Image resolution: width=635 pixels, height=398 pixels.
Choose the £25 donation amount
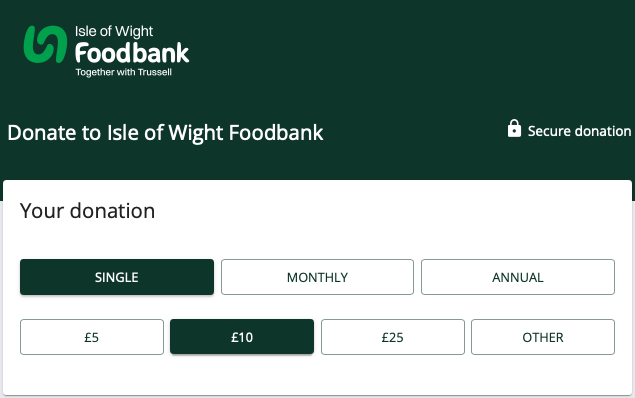(x=393, y=337)
